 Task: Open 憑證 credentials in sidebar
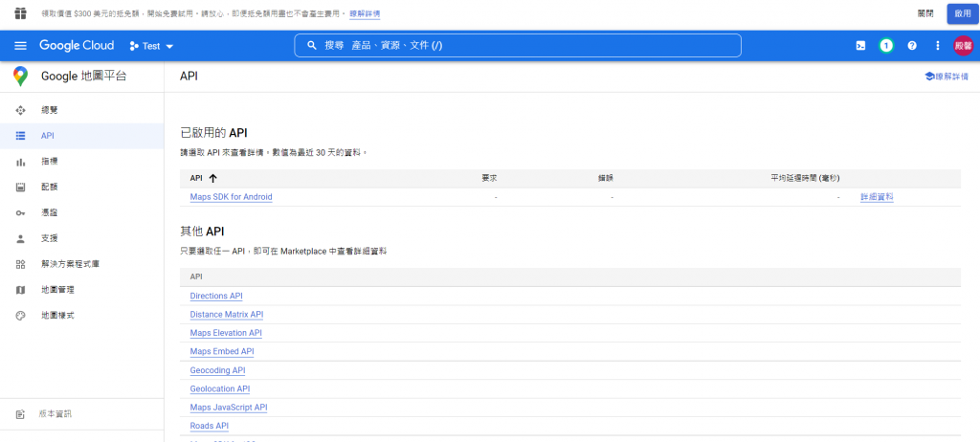[82, 212]
